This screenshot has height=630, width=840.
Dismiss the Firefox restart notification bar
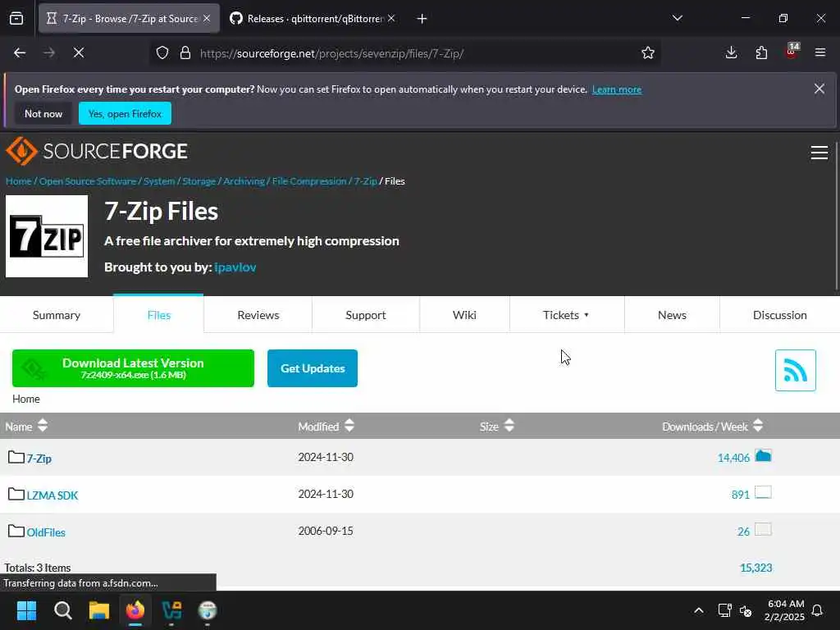click(x=819, y=89)
